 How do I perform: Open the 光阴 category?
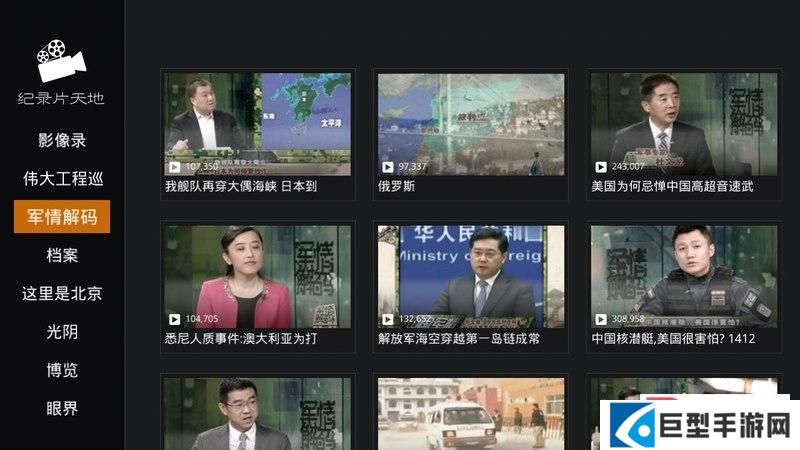point(62,332)
